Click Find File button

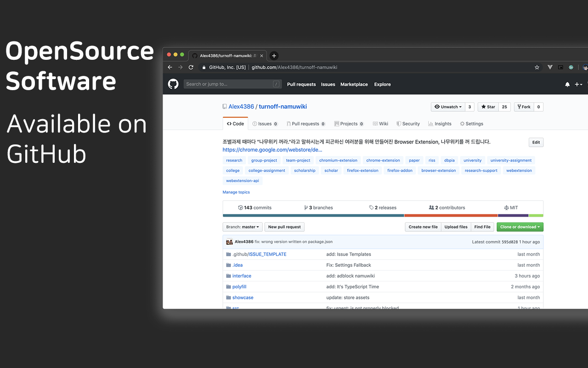pos(482,227)
